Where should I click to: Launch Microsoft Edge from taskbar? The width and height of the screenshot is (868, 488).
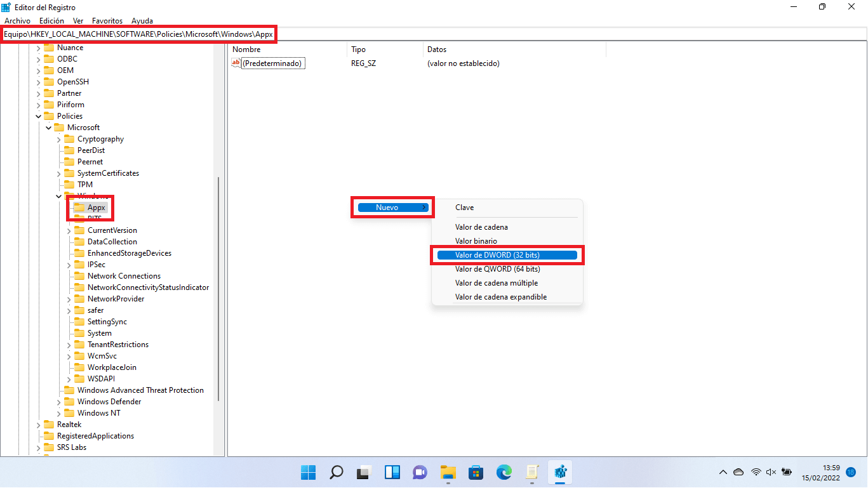504,472
